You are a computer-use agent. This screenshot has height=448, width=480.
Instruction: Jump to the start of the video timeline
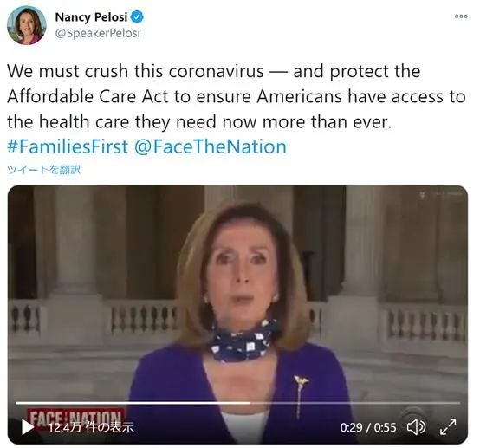[17, 403]
